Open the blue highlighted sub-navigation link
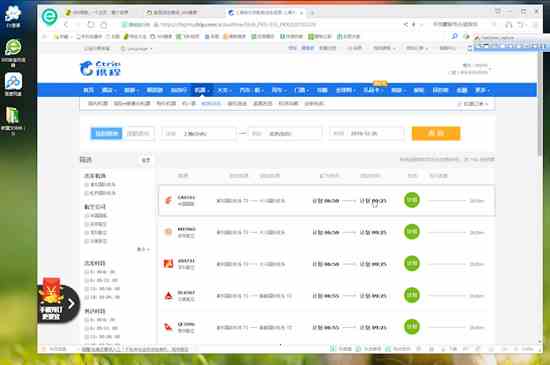Screen dimensions: 550x365 click(211, 104)
